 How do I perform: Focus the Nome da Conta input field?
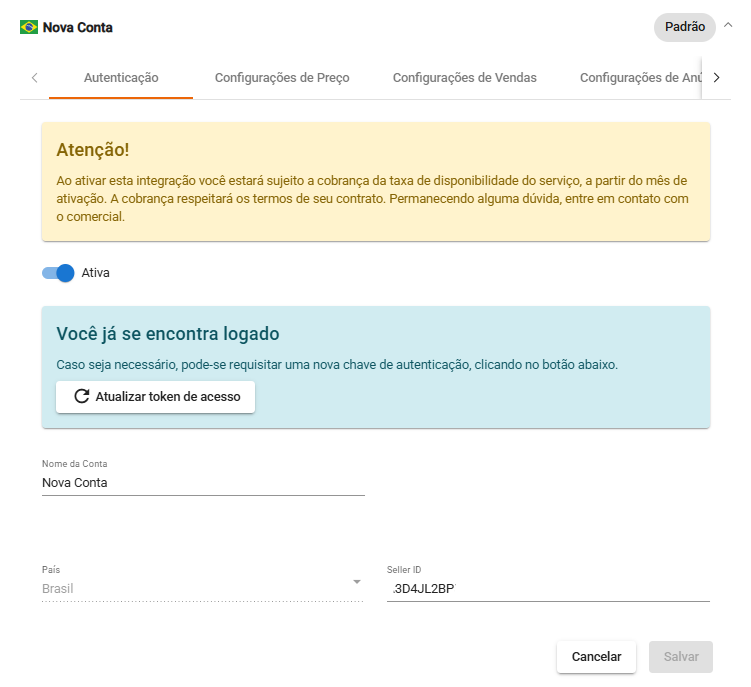[203, 482]
